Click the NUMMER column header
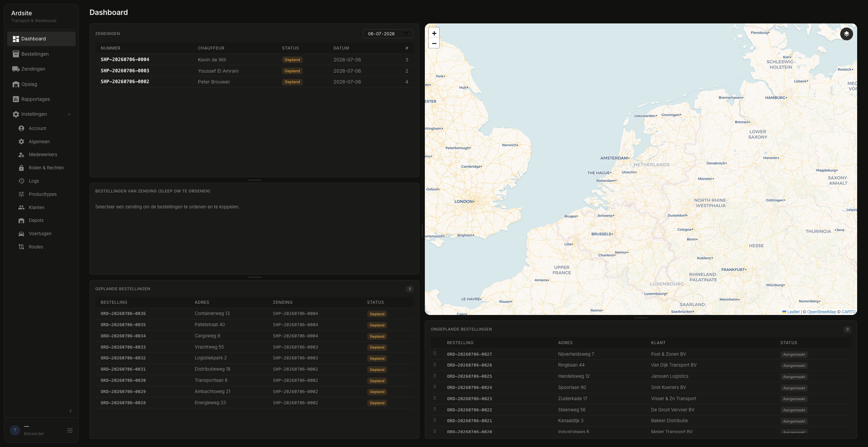 tap(111, 48)
